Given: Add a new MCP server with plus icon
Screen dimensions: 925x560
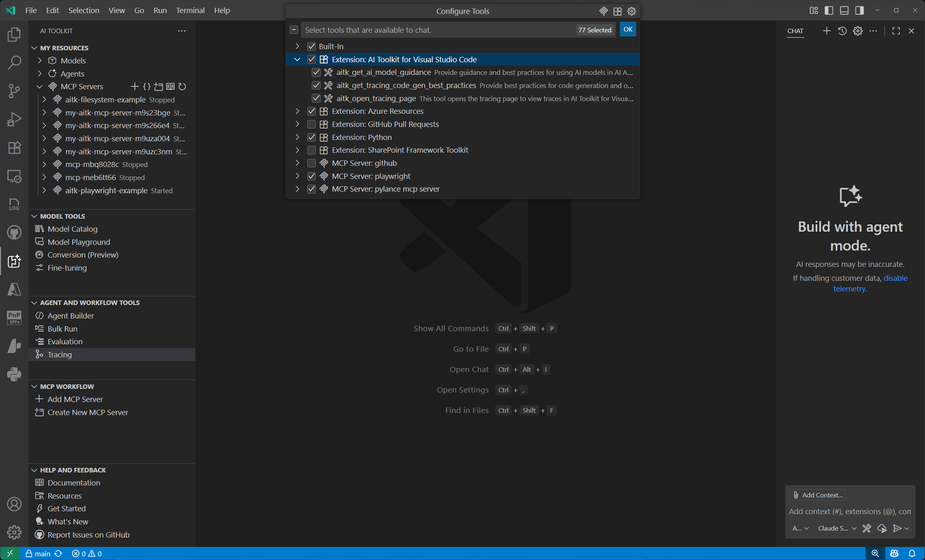Looking at the screenshot, I should pyautogui.click(x=134, y=86).
